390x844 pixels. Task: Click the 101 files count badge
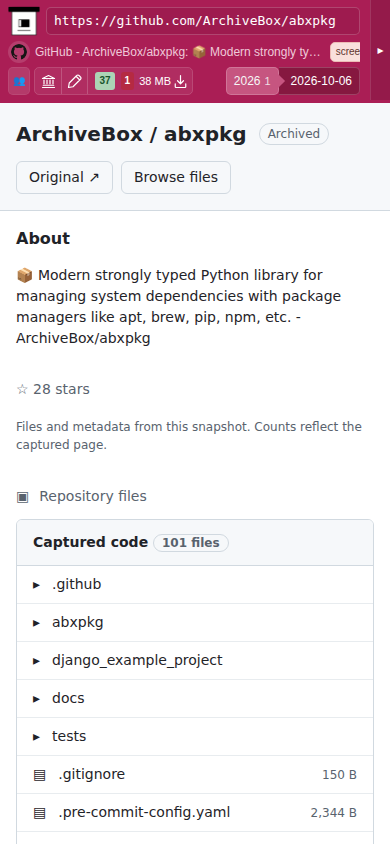pyautogui.click(x=191, y=543)
